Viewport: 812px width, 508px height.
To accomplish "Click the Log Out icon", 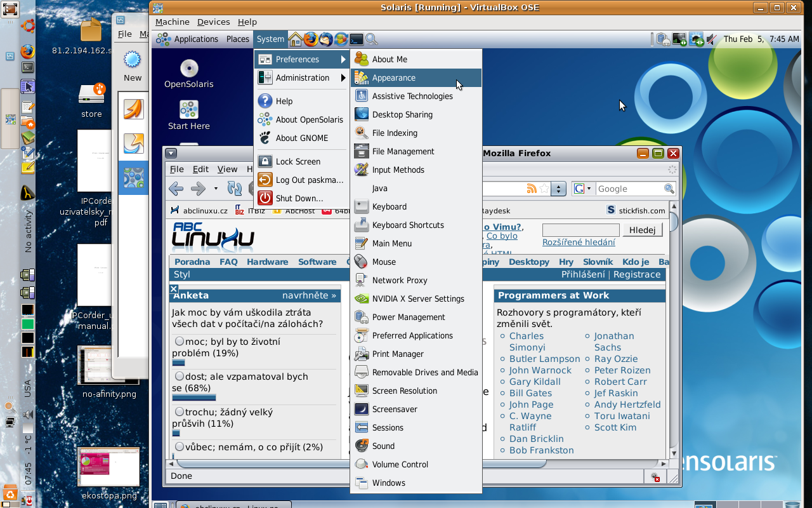I will (265, 180).
